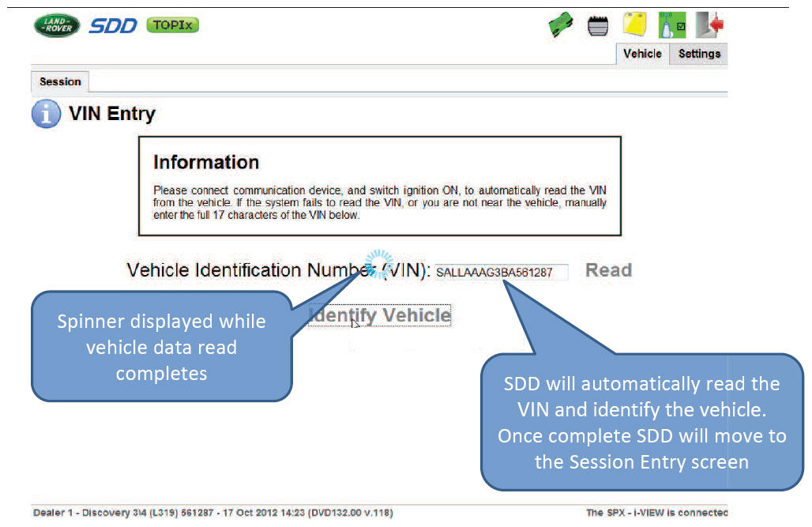Click the blue SDD logo
This screenshot has width=812, height=527.
point(111,25)
